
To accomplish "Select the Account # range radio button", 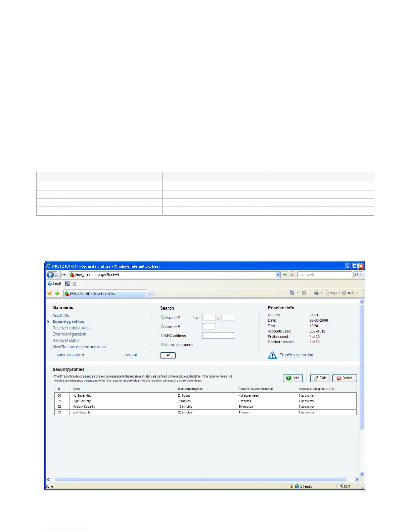I will 163,317.
